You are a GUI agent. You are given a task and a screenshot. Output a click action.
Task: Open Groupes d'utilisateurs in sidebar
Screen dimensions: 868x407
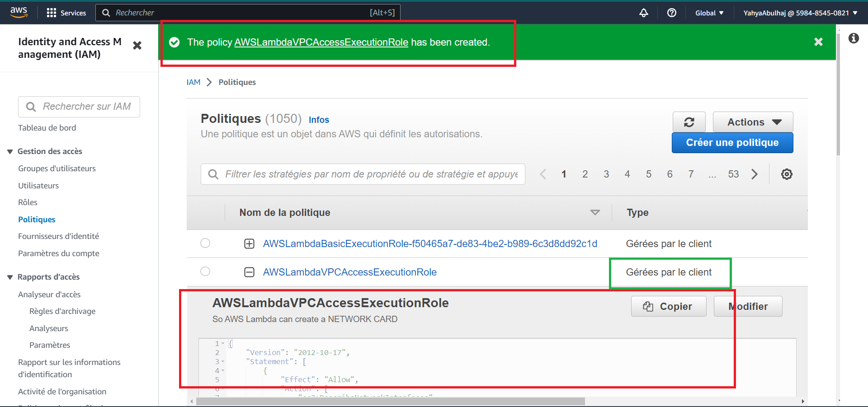[57, 168]
